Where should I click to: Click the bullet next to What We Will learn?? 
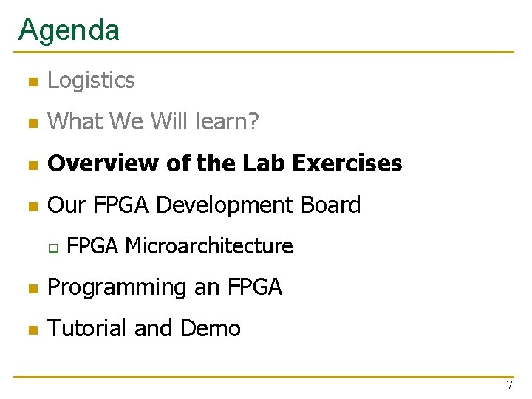[x=31, y=123]
